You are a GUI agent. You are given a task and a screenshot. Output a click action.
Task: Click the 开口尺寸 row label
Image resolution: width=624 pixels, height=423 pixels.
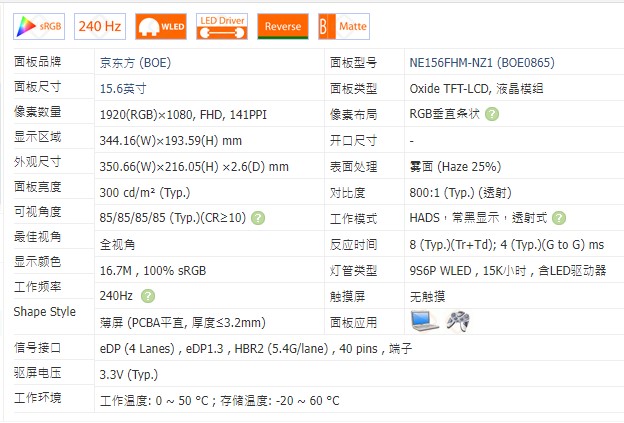353,140
